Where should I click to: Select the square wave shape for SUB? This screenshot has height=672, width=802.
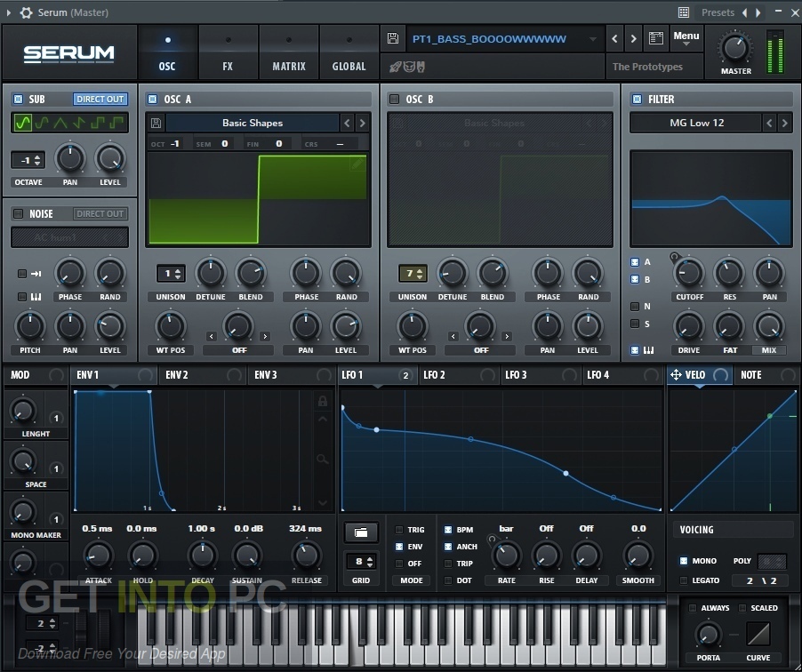click(x=98, y=123)
